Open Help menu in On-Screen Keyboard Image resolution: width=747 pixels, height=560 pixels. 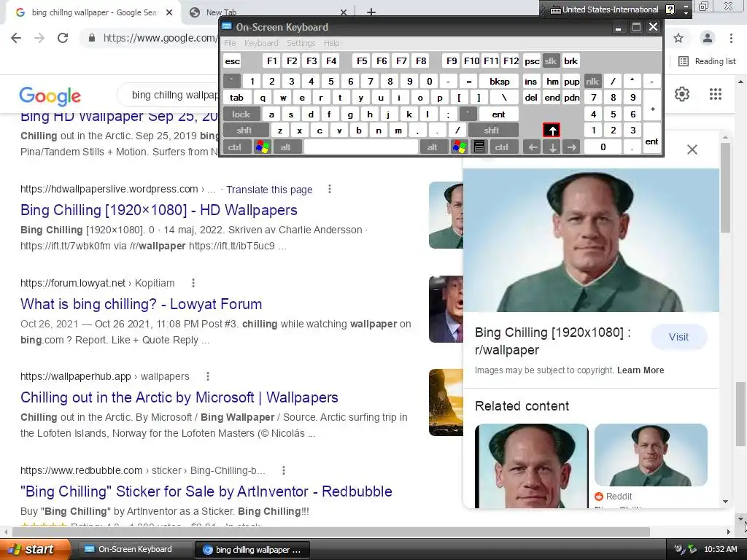pyautogui.click(x=332, y=43)
